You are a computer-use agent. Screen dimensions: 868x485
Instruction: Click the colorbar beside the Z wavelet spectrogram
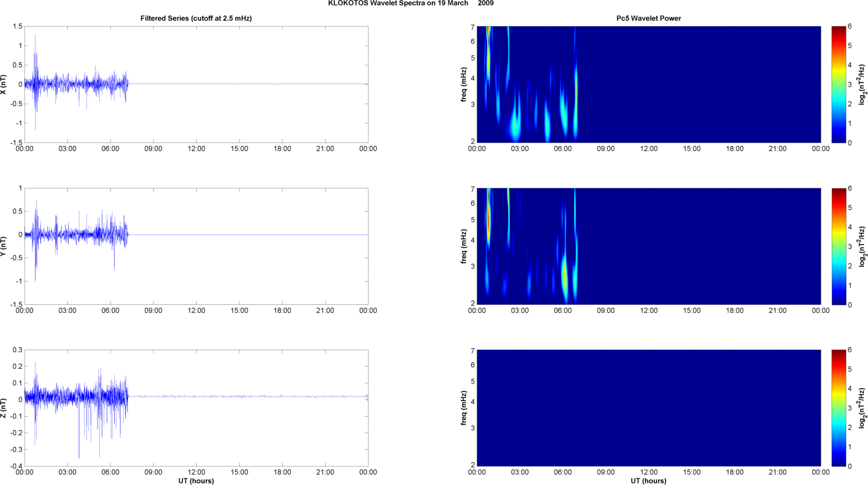coord(838,408)
